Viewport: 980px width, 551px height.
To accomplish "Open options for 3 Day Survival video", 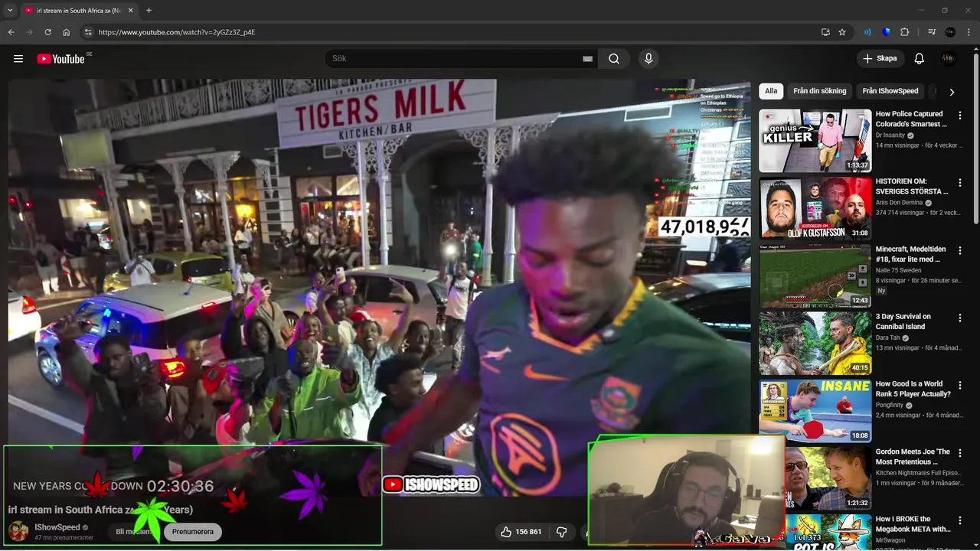I will [960, 318].
